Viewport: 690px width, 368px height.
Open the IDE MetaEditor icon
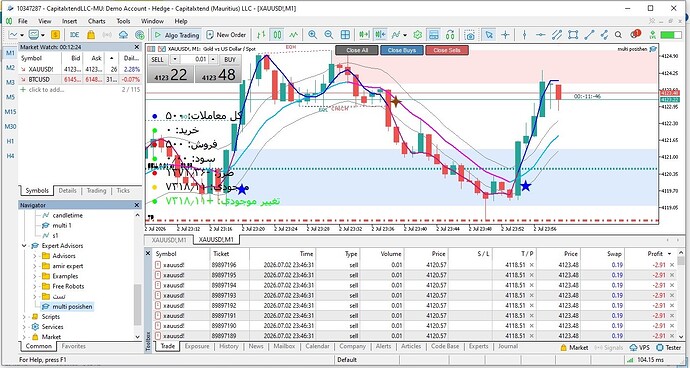[x=74, y=35]
